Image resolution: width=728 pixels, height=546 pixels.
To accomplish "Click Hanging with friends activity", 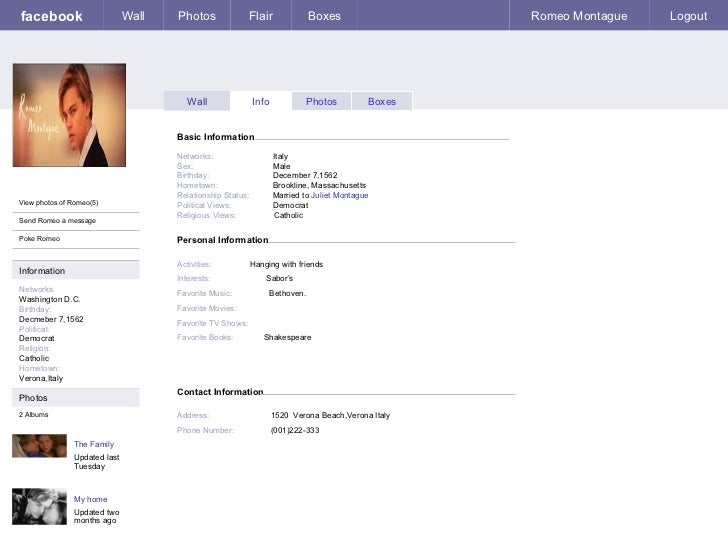I will click(x=286, y=264).
